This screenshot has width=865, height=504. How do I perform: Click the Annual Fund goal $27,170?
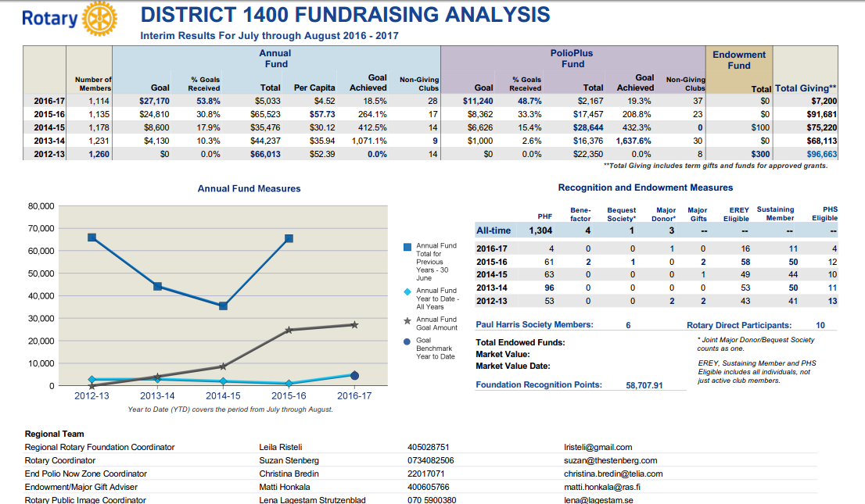click(155, 102)
